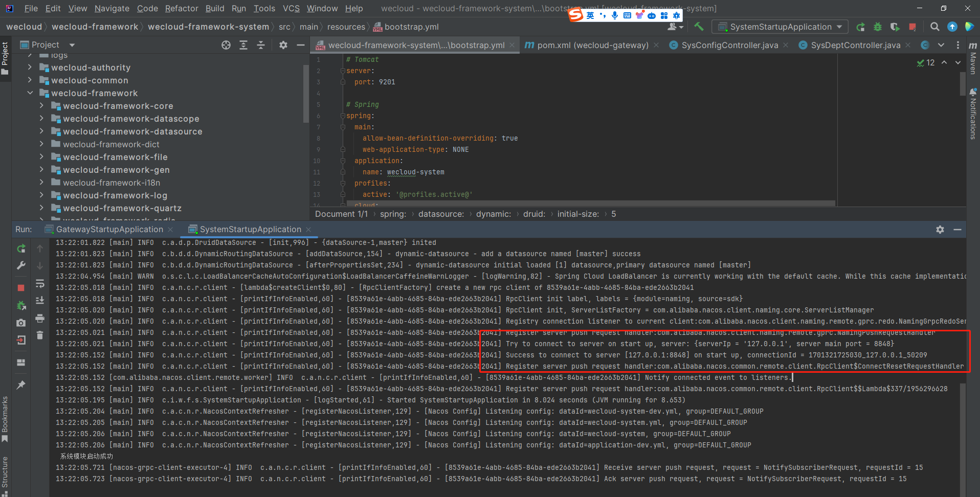Expand wecloud-framework-datasource module
Screen dimensions: 980x497
coord(41,131)
